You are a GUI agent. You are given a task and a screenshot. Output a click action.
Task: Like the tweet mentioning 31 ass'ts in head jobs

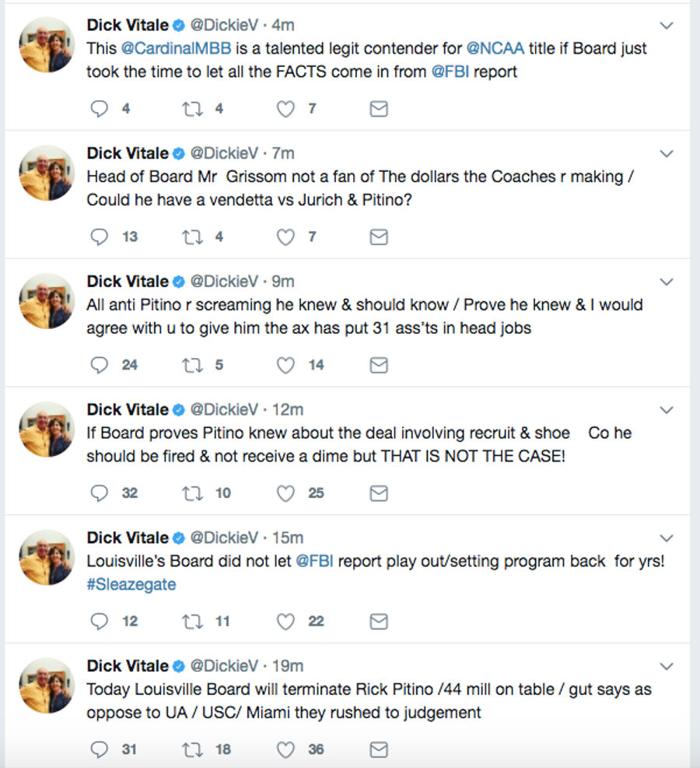tap(286, 365)
